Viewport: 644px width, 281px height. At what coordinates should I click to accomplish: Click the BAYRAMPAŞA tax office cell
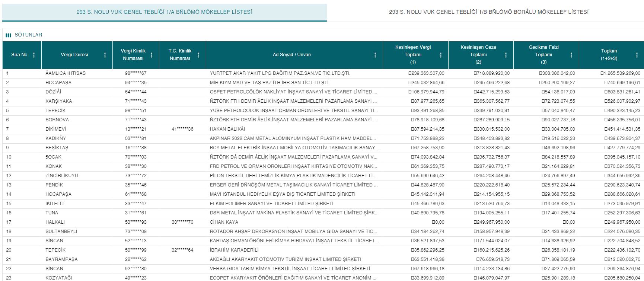click(61, 259)
